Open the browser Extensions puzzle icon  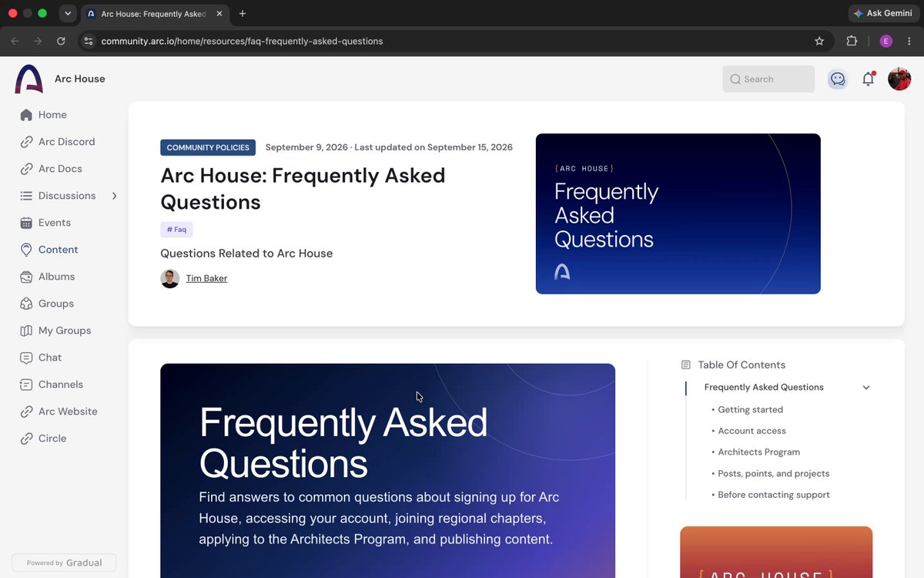point(852,41)
